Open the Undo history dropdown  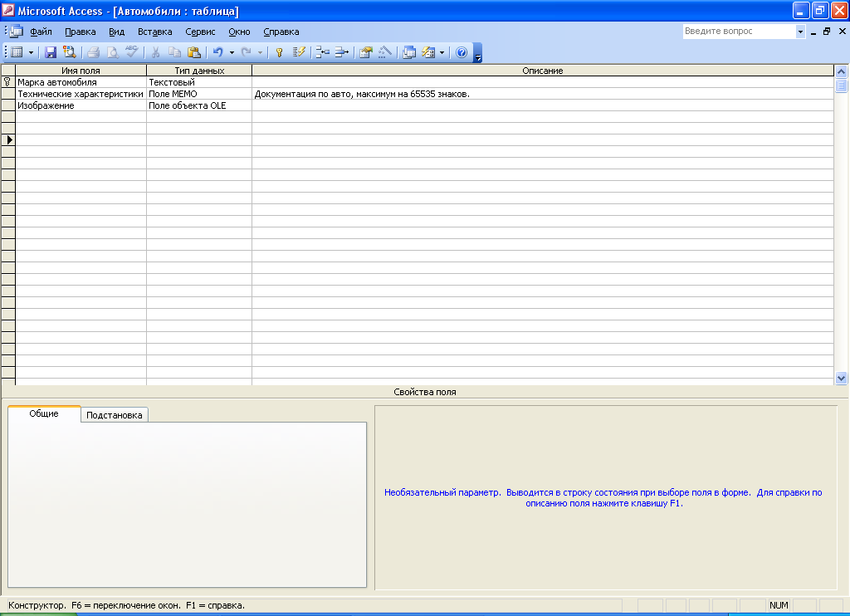click(x=232, y=52)
